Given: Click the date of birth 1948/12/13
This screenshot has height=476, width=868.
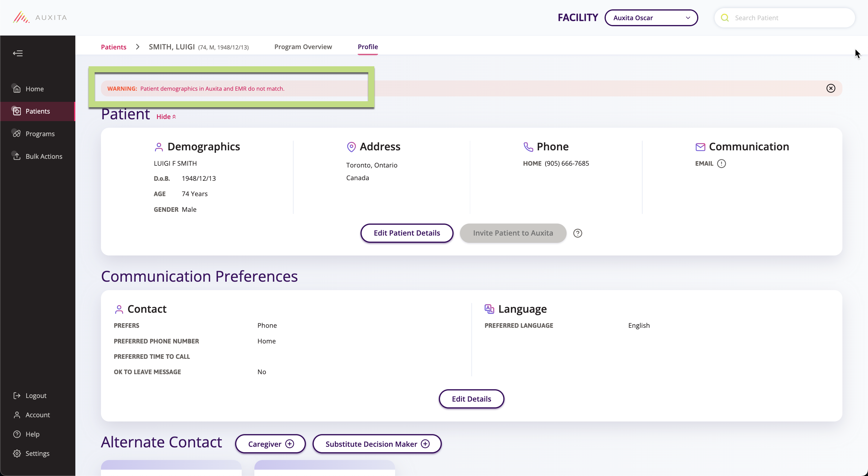Looking at the screenshot, I should [199, 179].
